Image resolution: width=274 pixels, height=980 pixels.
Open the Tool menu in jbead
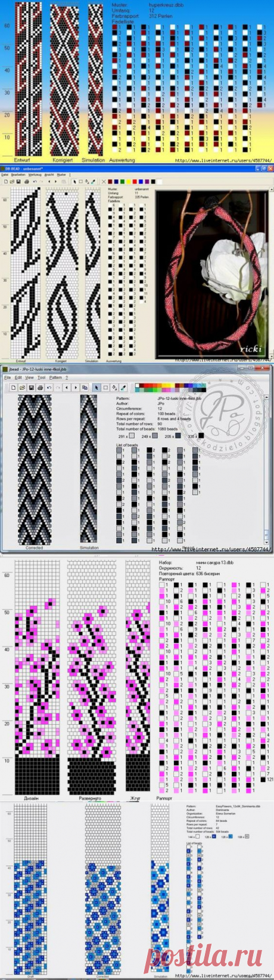[x=42, y=378]
